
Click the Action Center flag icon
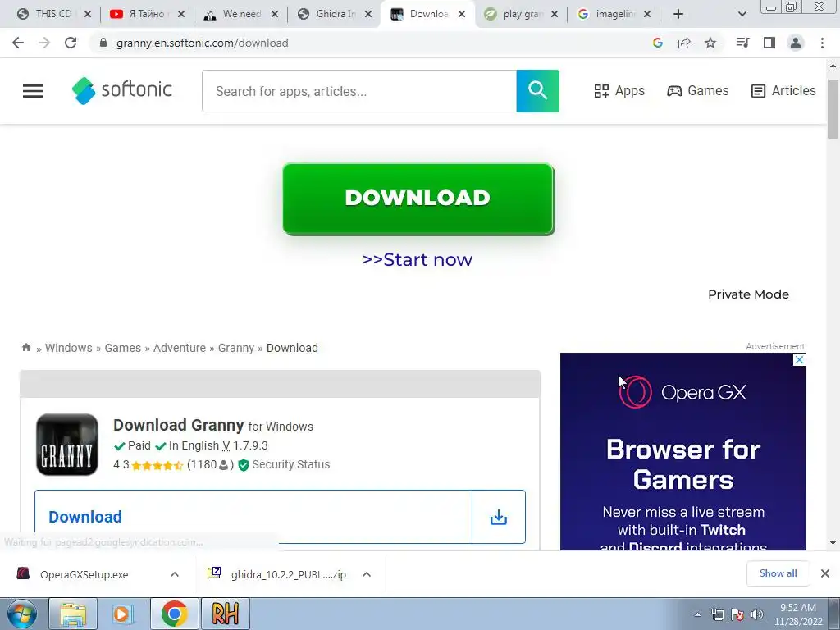[737, 614]
